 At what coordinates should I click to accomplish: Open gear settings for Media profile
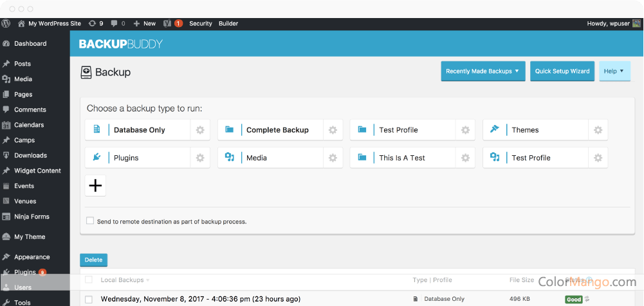pyautogui.click(x=333, y=158)
